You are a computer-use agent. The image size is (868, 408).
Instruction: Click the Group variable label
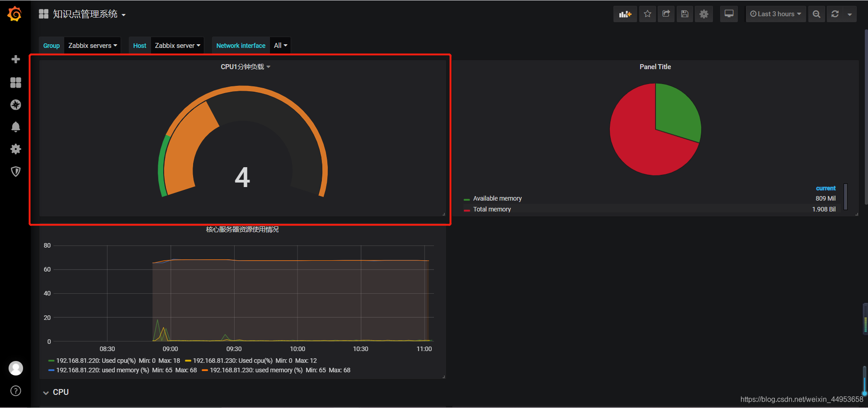point(52,46)
